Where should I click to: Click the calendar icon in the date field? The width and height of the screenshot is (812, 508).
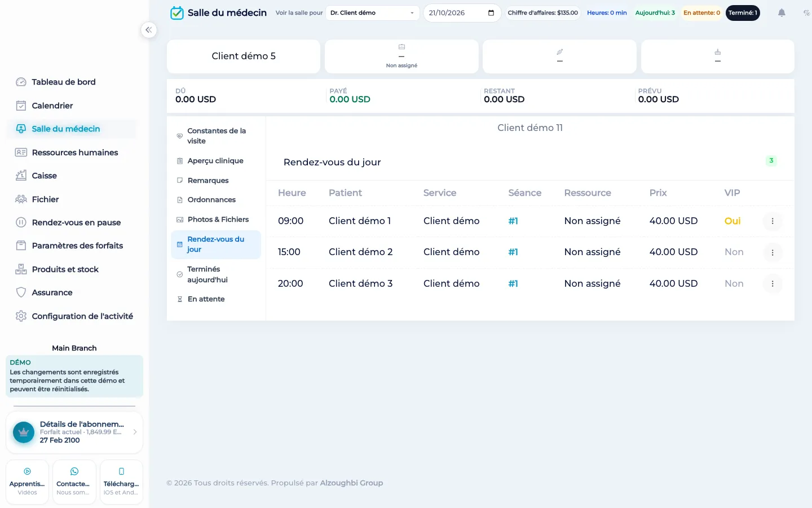click(x=491, y=13)
